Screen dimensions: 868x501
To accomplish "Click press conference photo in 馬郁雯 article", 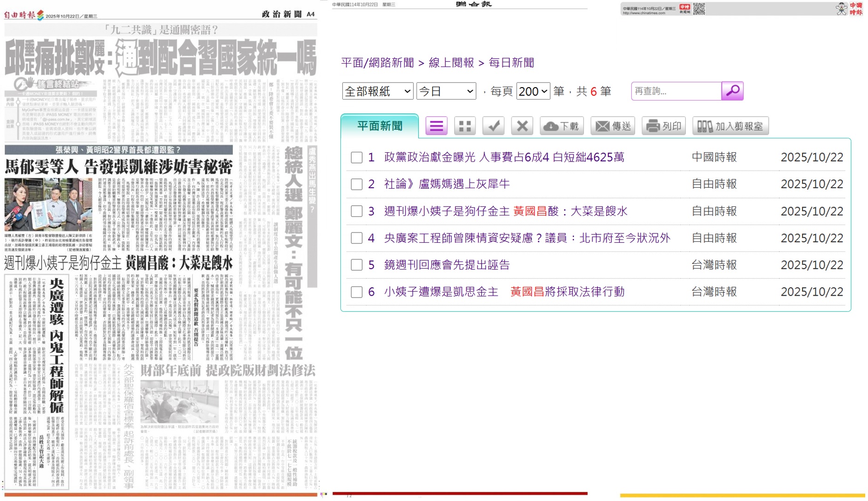I will (48, 204).
